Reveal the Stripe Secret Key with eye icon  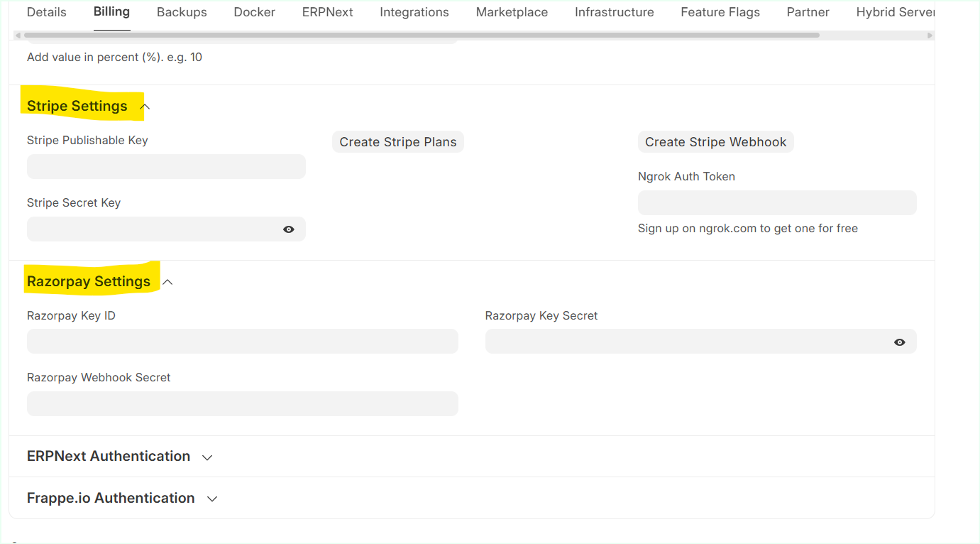click(x=289, y=229)
